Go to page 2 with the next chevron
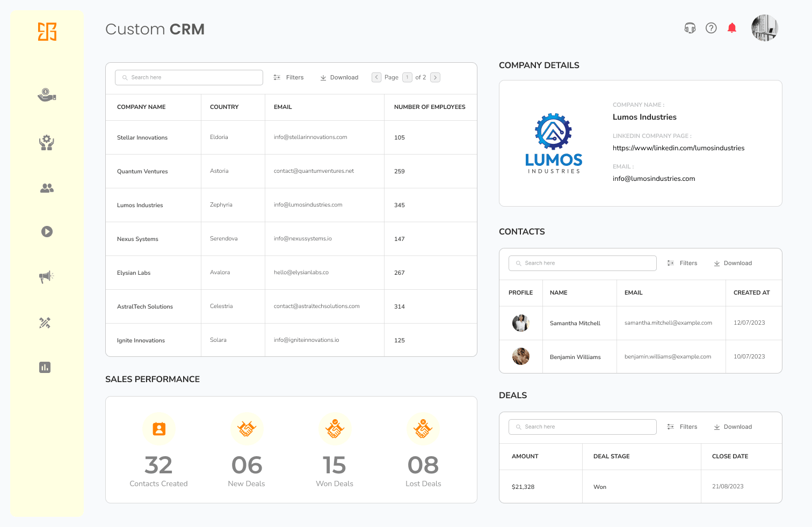This screenshot has width=812, height=527. click(435, 77)
